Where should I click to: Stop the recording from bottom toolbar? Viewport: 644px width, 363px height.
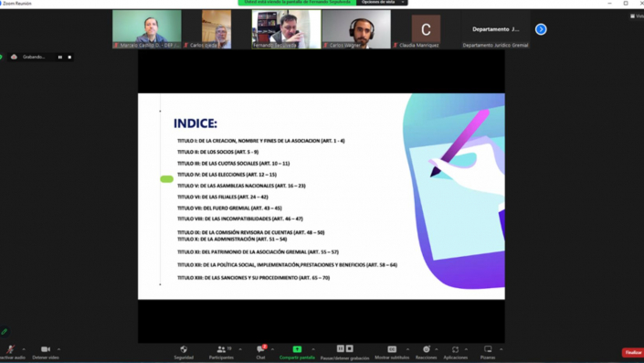click(350, 348)
